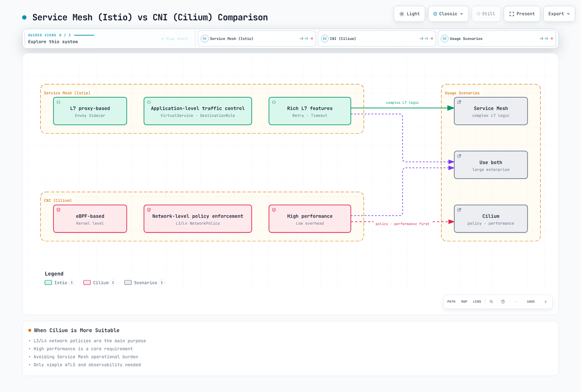Click the shield icon on Network-level policy enforcement node
581x392 pixels.
pos(149,210)
